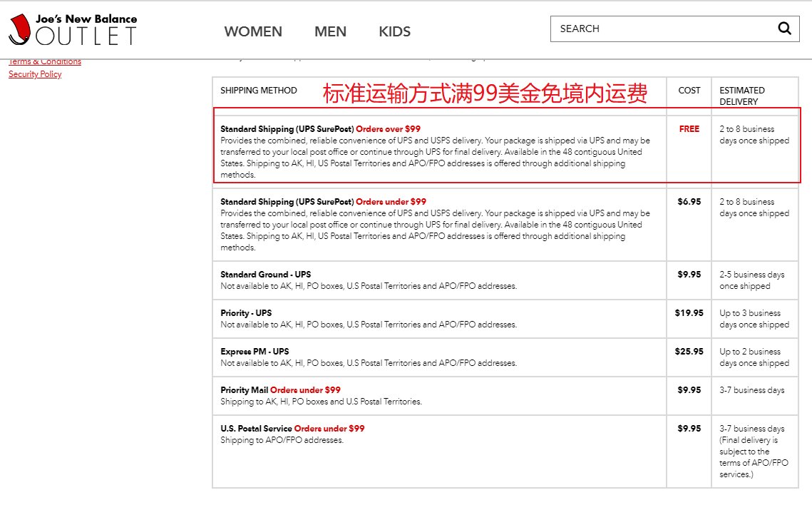Click 'Shipping to APO/FPO addresses.' text
The image size is (812, 520).
[282, 440]
